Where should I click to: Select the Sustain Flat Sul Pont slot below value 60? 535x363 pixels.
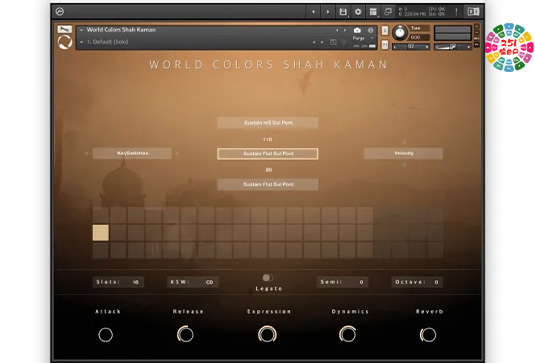click(x=268, y=185)
